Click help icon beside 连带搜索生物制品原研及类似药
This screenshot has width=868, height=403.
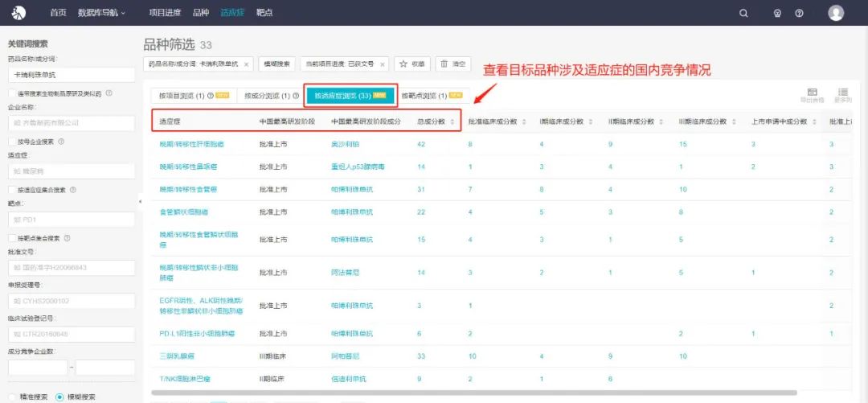tap(109, 93)
